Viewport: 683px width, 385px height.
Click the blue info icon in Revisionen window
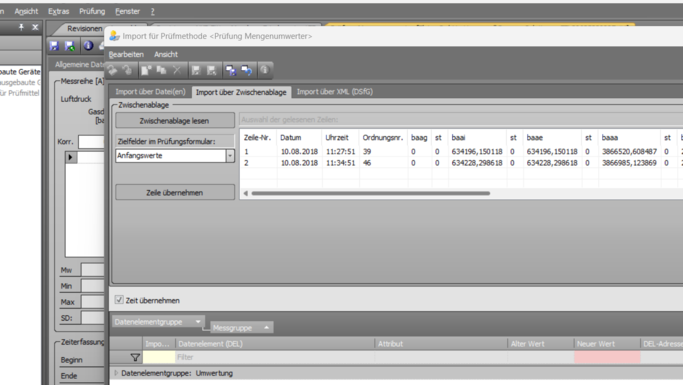pos(88,46)
